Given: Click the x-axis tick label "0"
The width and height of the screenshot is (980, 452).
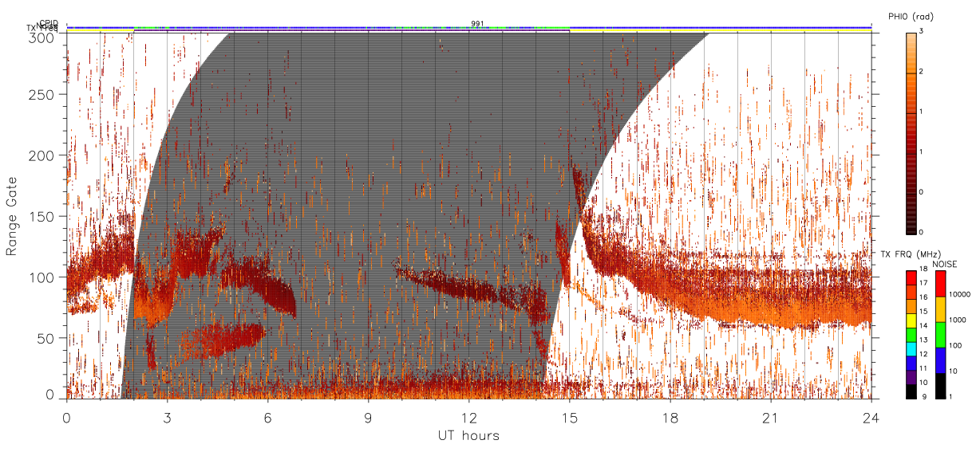Looking at the screenshot, I should (67, 418).
